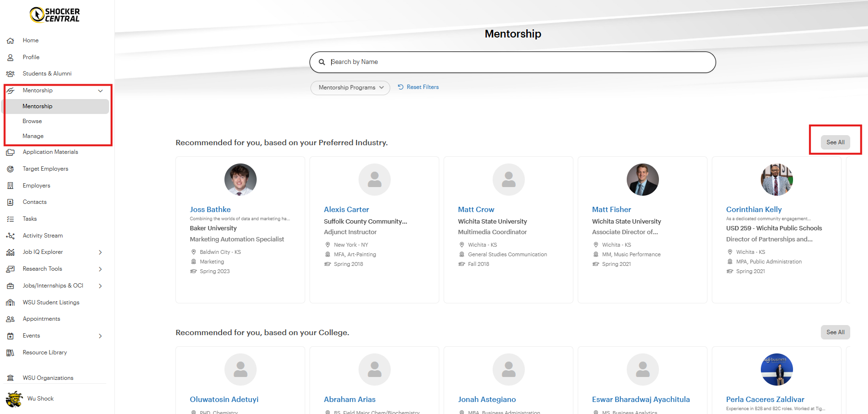Image resolution: width=868 pixels, height=414 pixels.
Task: Click the Students & Alumni group icon
Action: click(10, 74)
